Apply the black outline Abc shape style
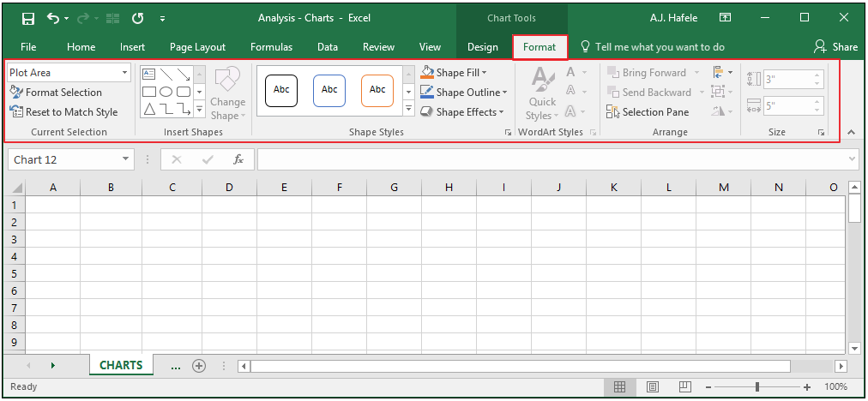This screenshot has width=868, height=401. 281,90
